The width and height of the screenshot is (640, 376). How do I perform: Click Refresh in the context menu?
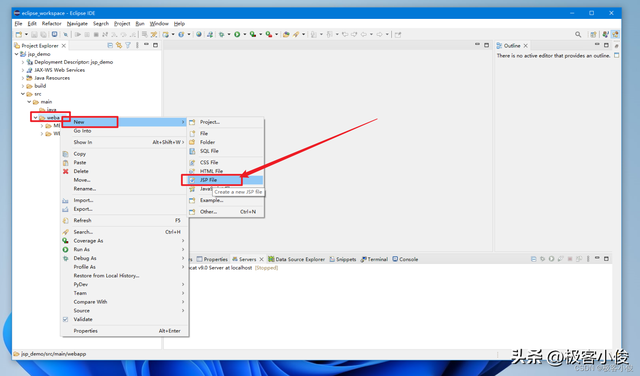click(x=124, y=220)
